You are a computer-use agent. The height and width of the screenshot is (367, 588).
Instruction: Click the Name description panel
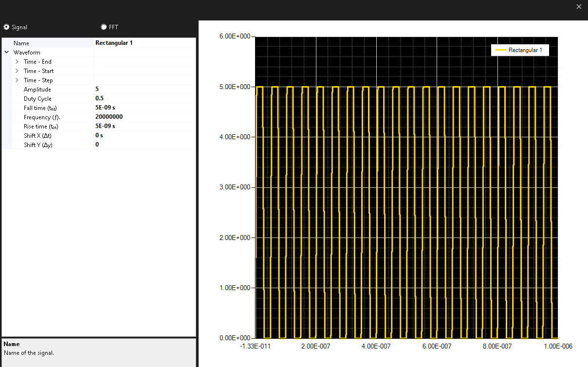[x=97, y=350]
